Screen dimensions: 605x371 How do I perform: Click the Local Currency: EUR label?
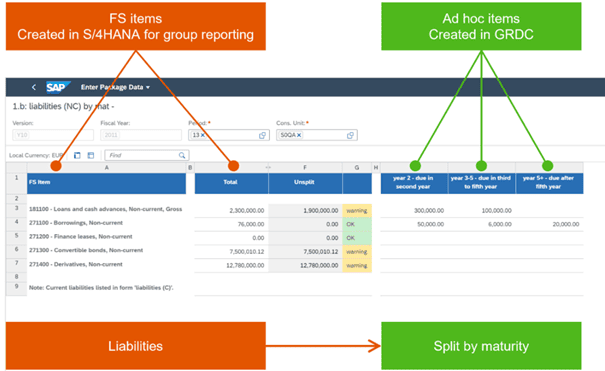36,155
